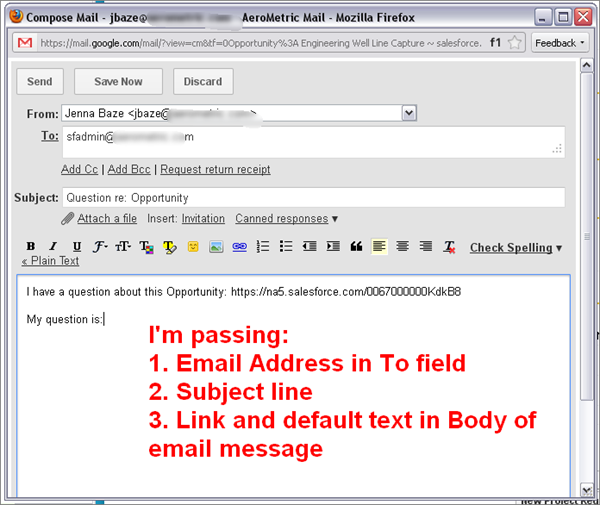This screenshot has height=505, width=600.
Task: Insert an Invitation
Action: click(203, 218)
